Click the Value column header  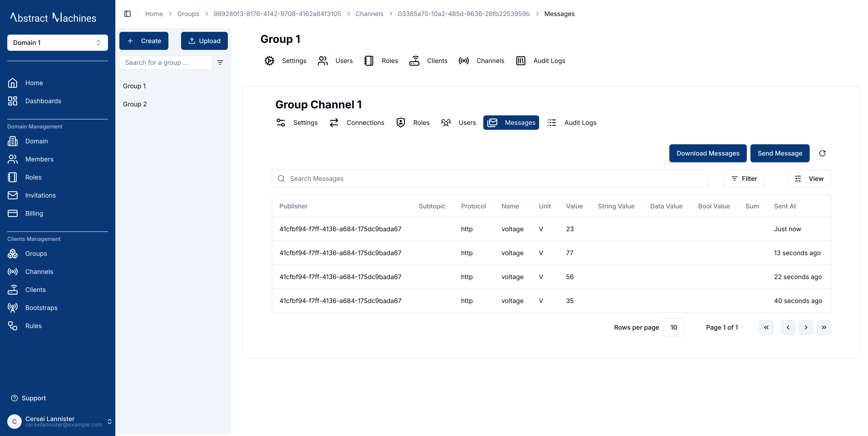click(x=574, y=206)
